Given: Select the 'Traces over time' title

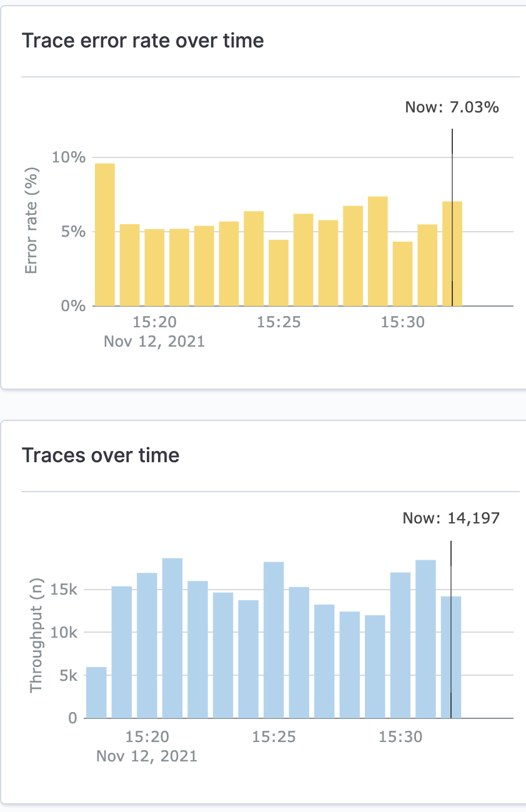Looking at the screenshot, I should click(x=101, y=455).
